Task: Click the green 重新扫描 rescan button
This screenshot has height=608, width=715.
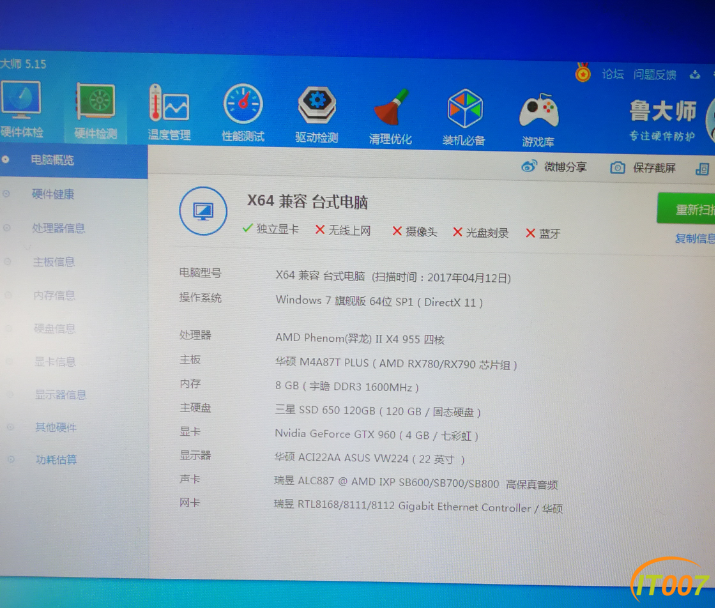Action: point(686,209)
